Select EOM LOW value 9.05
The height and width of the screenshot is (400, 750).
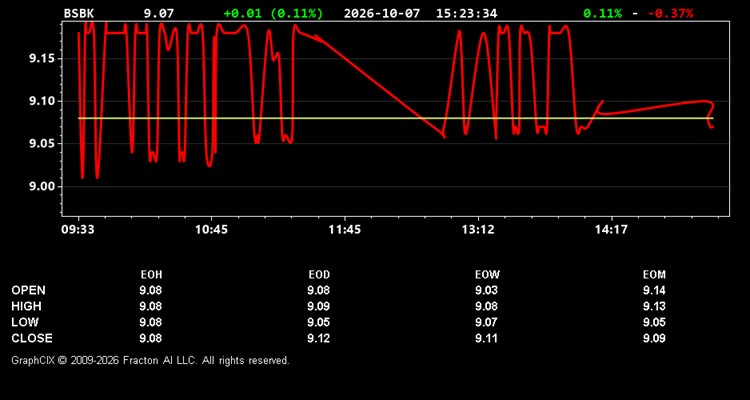pyautogui.click(x=654, y=322)
